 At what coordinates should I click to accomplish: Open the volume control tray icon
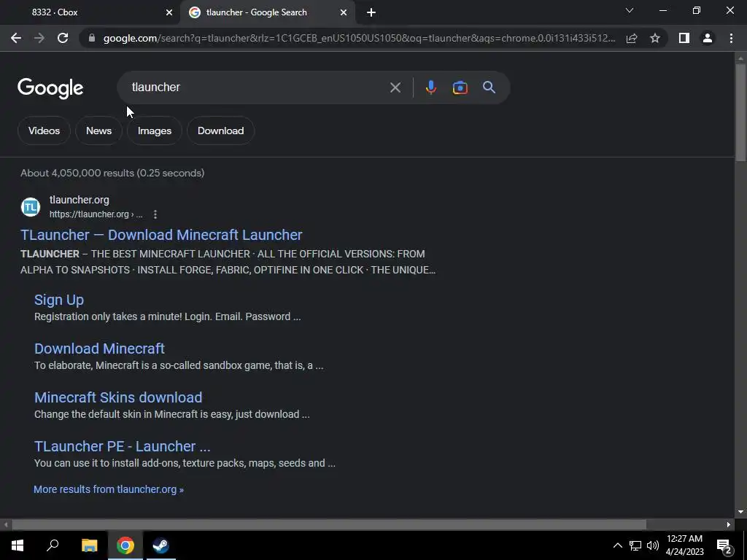653,545
